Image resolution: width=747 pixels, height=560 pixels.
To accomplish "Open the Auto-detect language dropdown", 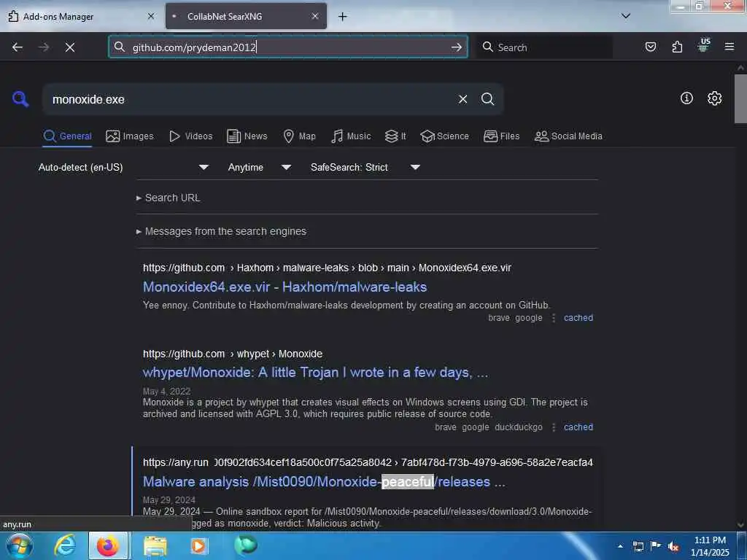I will click(x=123, y=167).
